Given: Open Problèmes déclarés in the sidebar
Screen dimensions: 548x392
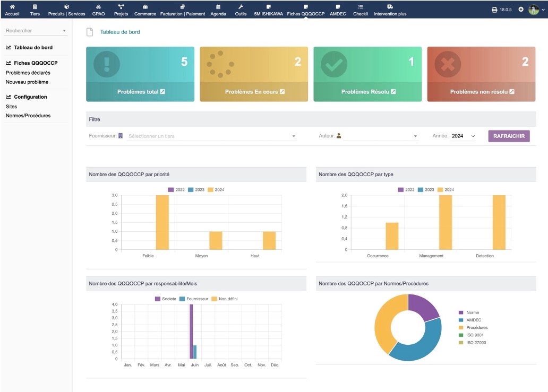Looking at the screenshot, I should point(28,73).
